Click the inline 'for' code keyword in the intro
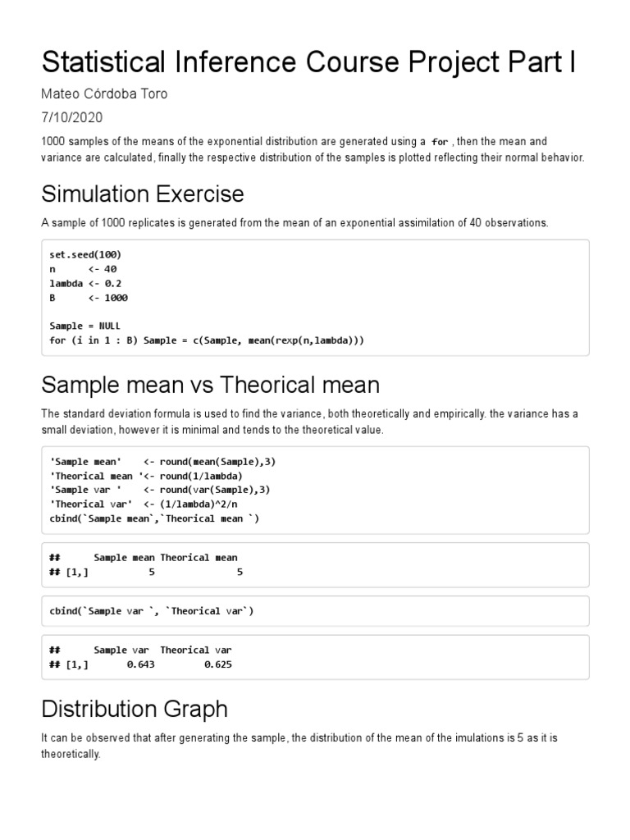630x840 pixels. click(441, 142)
